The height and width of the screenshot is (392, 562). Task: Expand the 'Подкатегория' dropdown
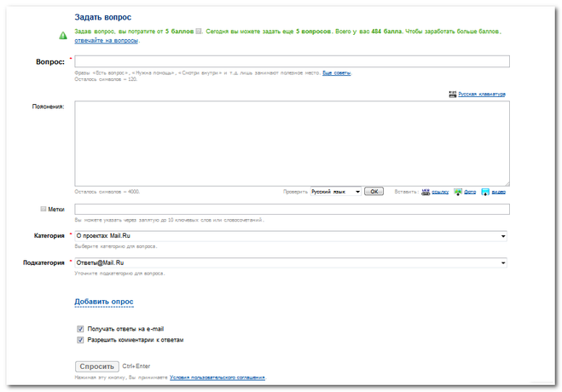292,262
